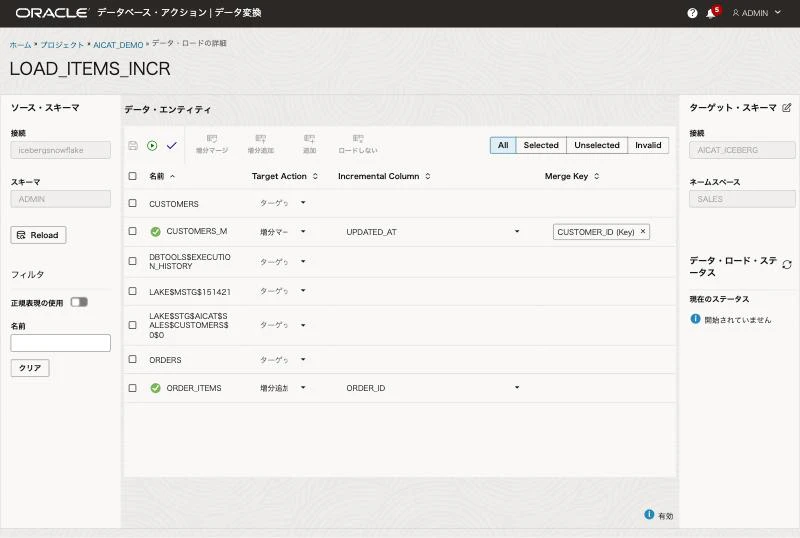Open the Target Action dropdown for ORDERS
800x538 pixels.
303,359
